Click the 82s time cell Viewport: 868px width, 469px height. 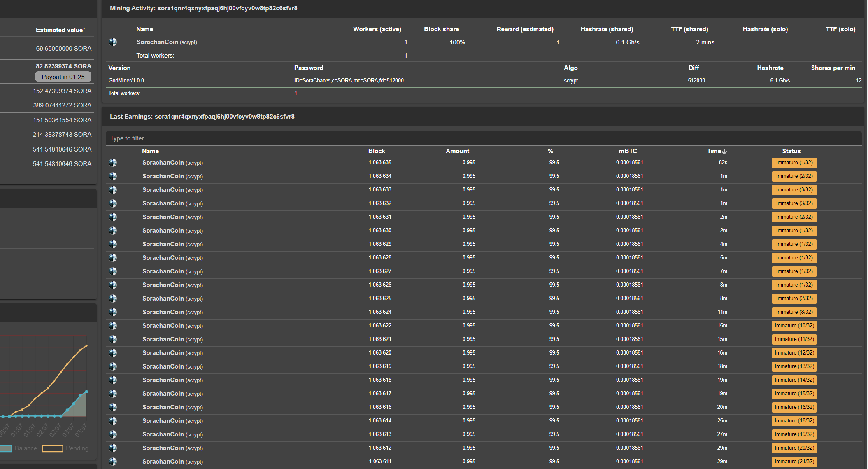click(723, 163)
